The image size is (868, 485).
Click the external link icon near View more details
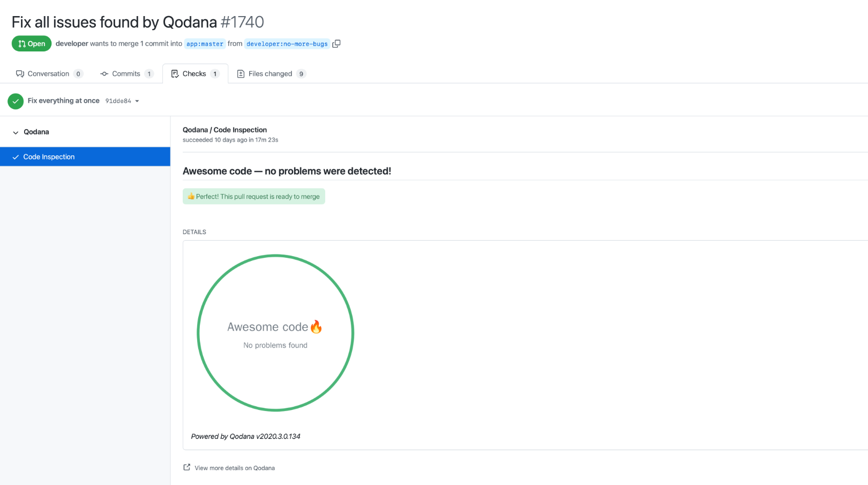coord(186,467)
